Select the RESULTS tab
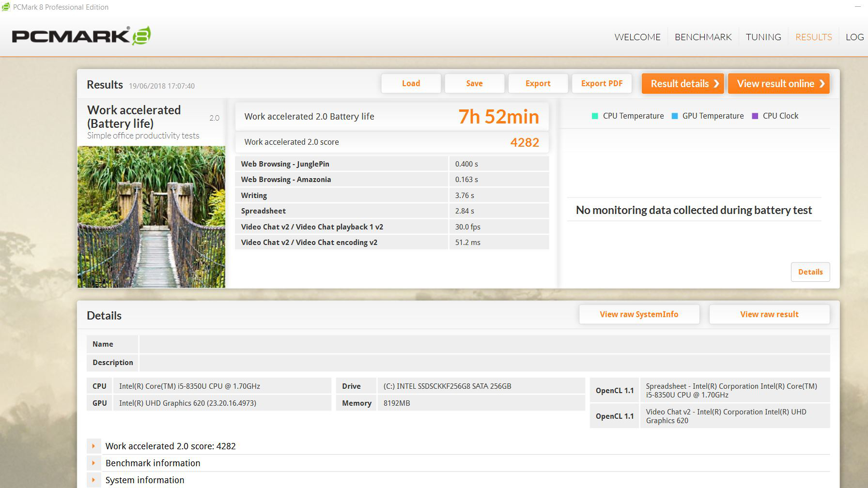 [x=814, y=37]
